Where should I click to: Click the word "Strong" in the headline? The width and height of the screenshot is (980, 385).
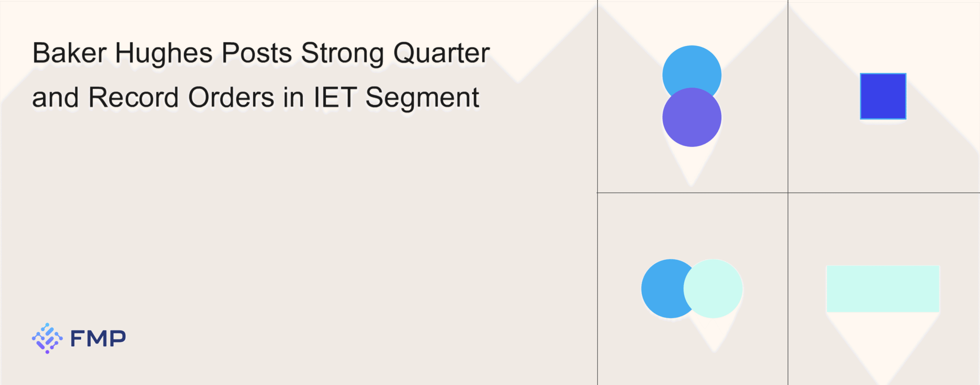pyautogui.click(x=342, y=54)
